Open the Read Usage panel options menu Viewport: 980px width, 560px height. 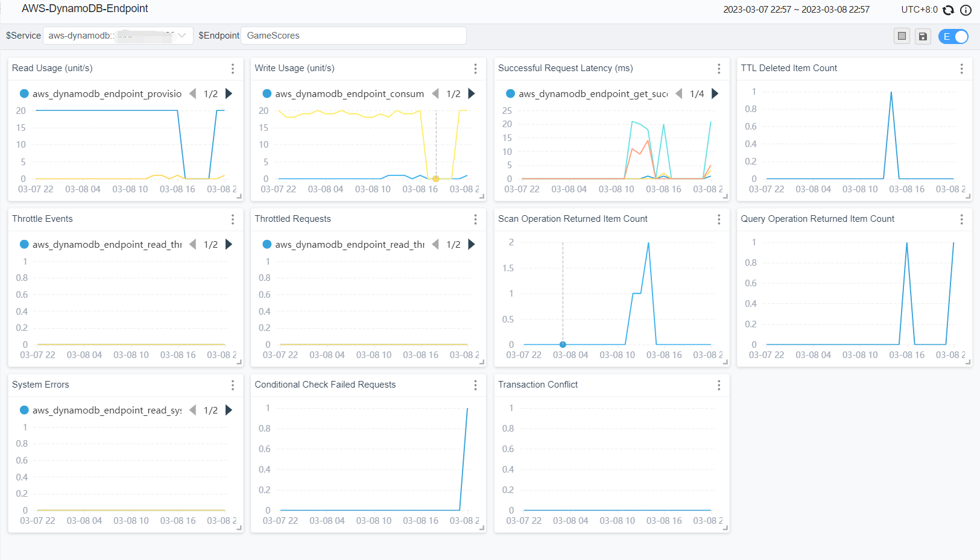pos(233,69)
